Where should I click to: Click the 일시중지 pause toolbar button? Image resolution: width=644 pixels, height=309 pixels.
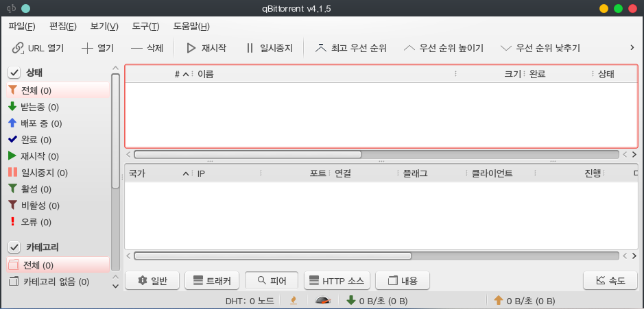click(270, 48)
